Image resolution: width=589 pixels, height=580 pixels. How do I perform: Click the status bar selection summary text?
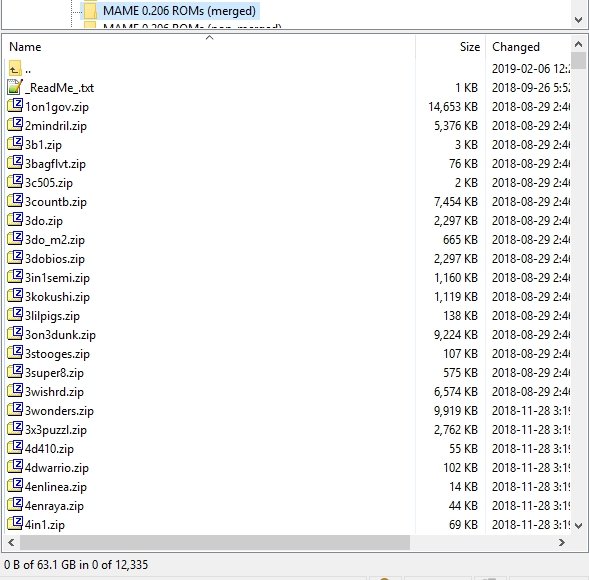coord(76,565)
